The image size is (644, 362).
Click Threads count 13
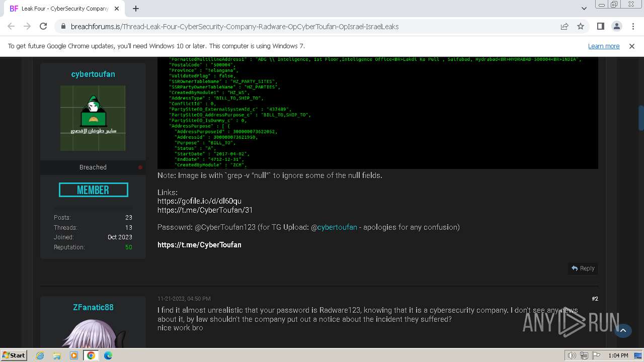(x=129, y=228)
